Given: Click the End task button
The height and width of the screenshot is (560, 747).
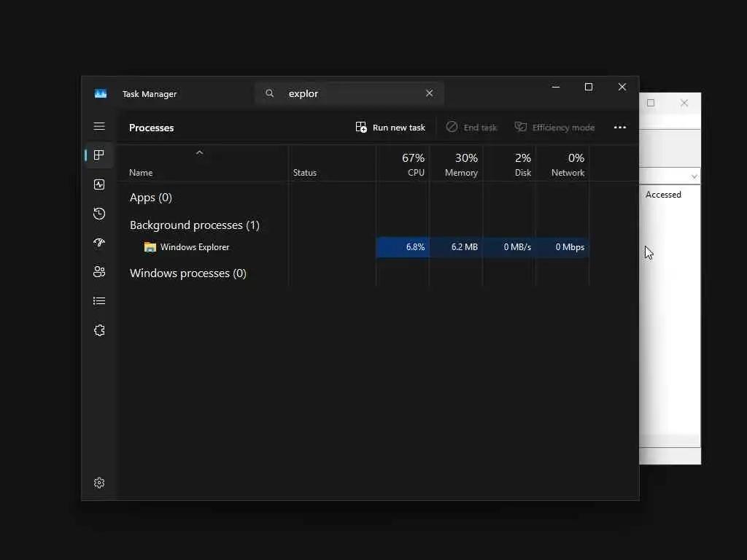Looking at the screenshot, I should tap(472, 127).
